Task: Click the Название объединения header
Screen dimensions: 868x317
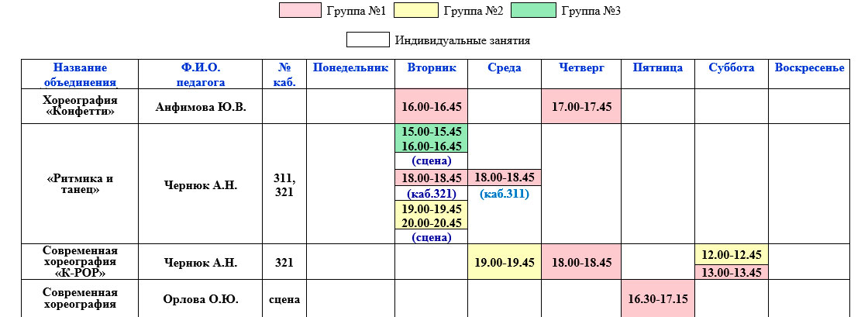Action: [x=80, y=74]
